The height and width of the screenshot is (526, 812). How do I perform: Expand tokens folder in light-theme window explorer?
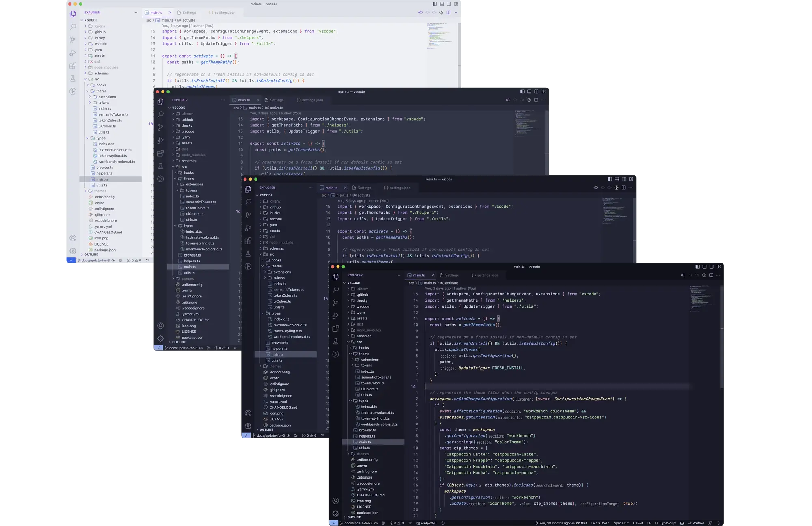(110, 103)
